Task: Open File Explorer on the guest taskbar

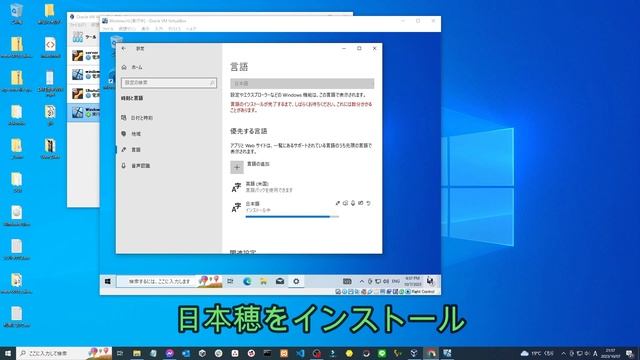Action: 263,281
